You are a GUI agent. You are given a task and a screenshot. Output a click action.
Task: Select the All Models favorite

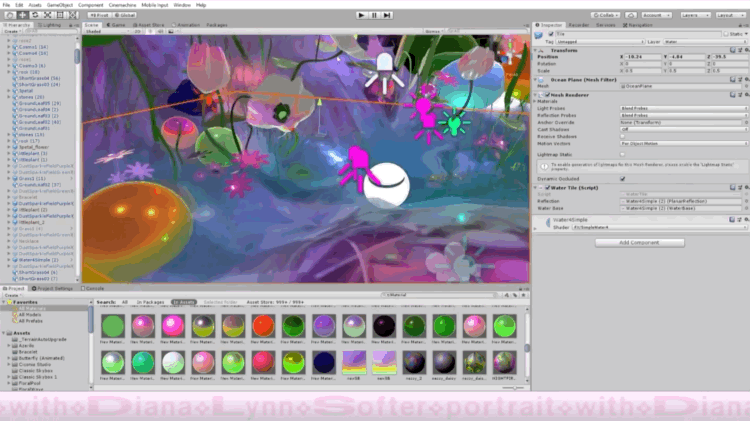point(30,315)
